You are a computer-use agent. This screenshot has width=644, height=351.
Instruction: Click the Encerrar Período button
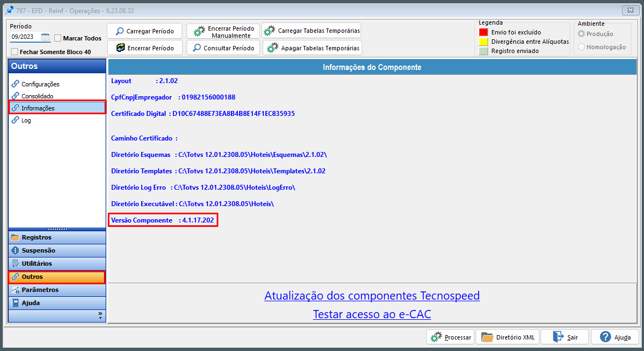coord(144,48)
